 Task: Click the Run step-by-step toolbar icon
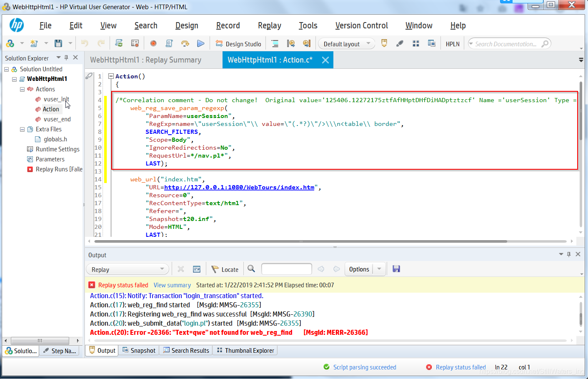(x=185, y=43)
